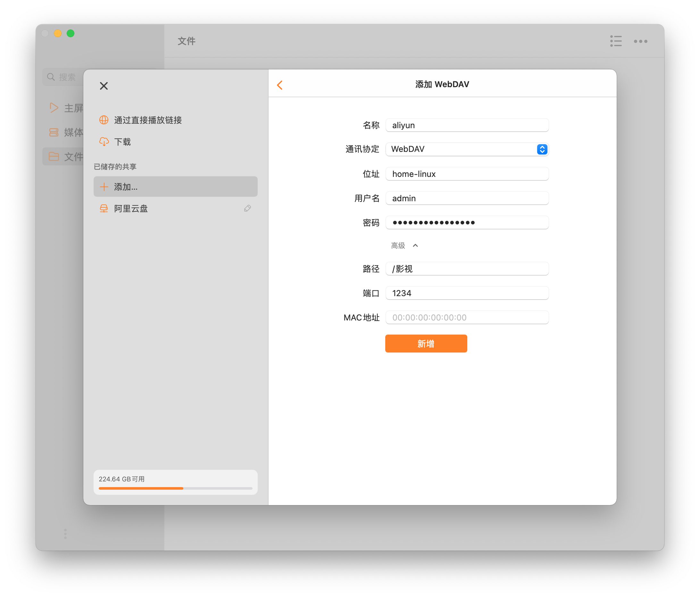Close the sharing panel with X
This screenshot has width=700, height=598.
click(x=104, y=86)
